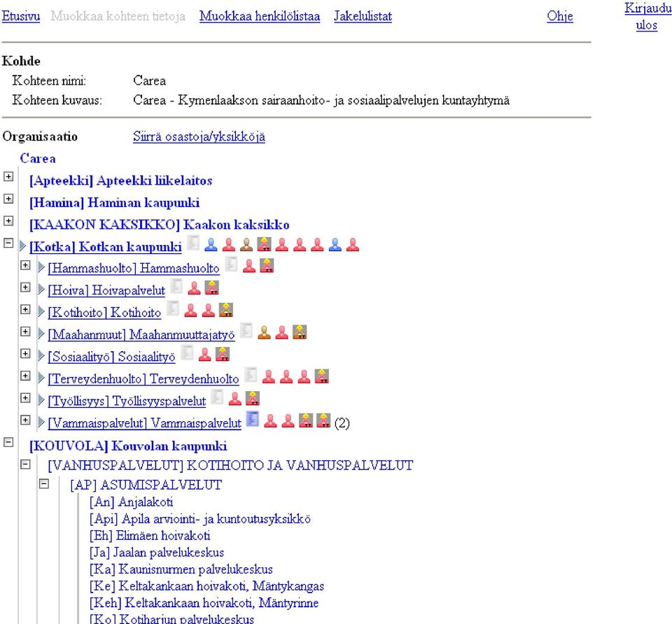Open the document icon in Kotihoito row
The height and width of the screenshot is (624, 672).
[x=173, y=309]
